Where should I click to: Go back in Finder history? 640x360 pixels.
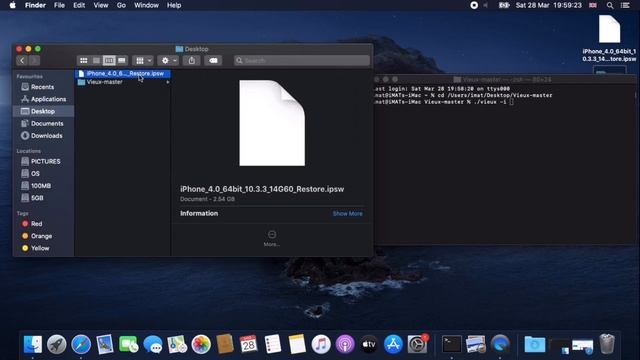(x=22, y=60)
